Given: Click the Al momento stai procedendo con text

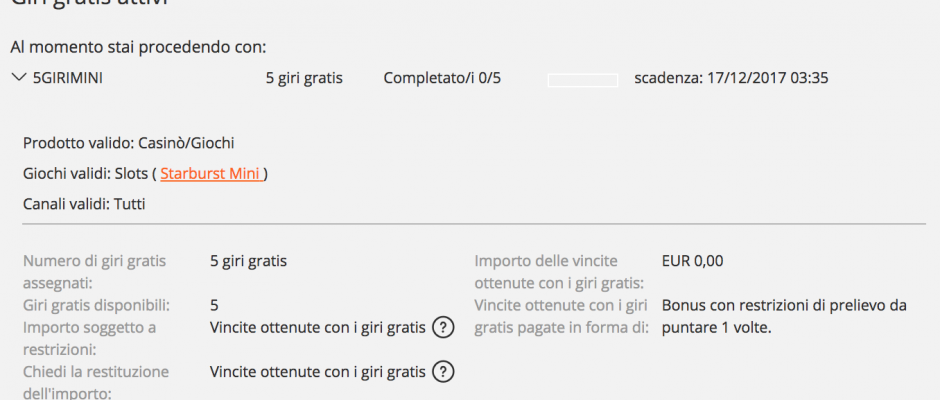Looking at the screenshot, I should [x=138, y=46].
